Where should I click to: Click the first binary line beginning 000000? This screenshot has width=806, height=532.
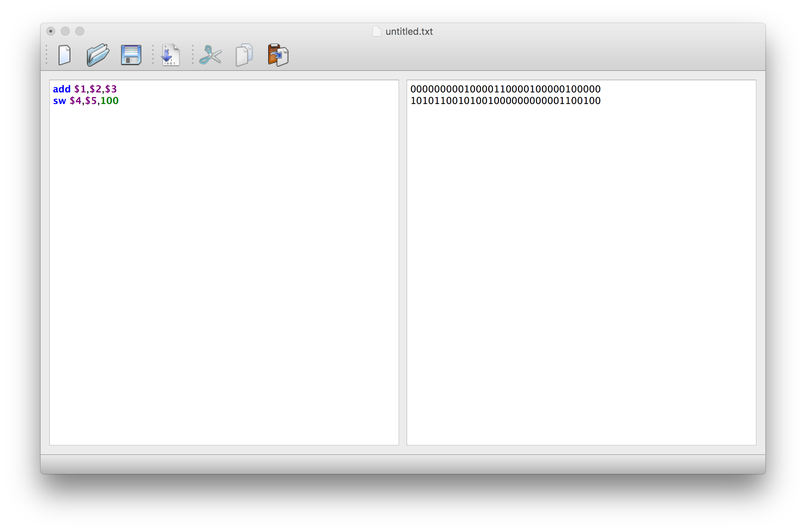[x=505, y=89]
